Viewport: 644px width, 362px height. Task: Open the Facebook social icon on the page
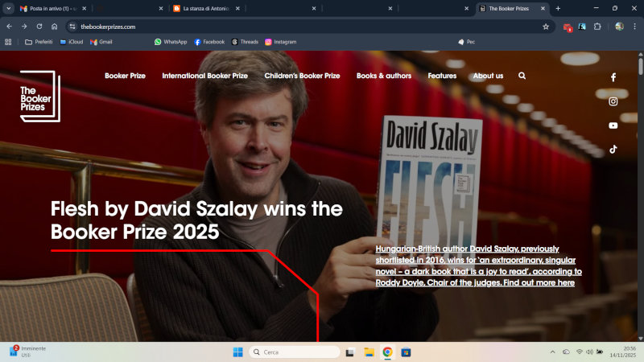coord(613,77)
